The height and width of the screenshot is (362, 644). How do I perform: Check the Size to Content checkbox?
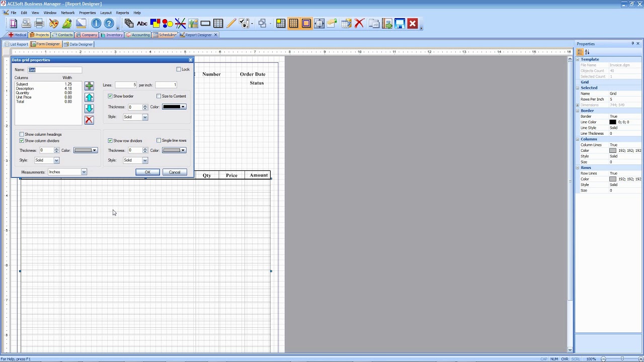click(x=159, y=96)
